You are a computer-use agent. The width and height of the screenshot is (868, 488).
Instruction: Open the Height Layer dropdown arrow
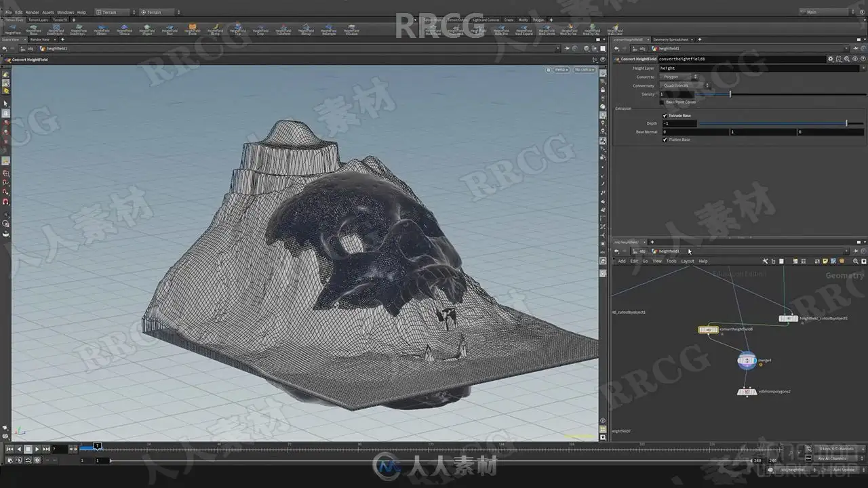click(x=863, y=68)
